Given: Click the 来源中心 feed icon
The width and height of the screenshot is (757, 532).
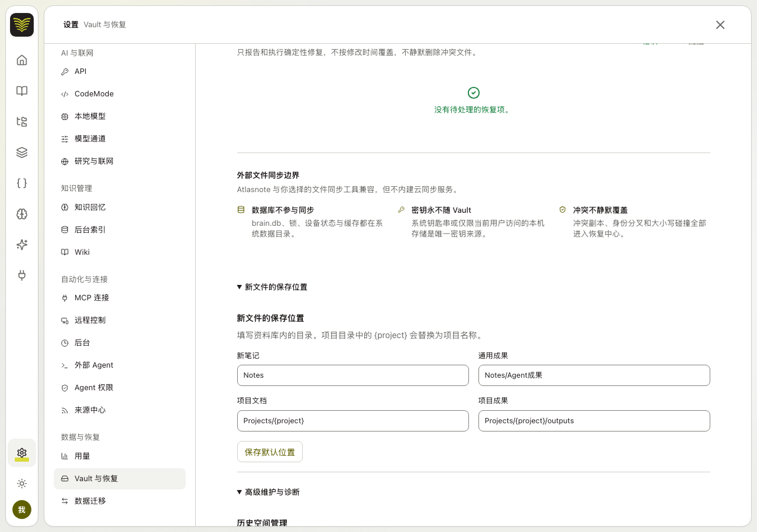Looking at the screenshot, I should (x=65, y=410).
